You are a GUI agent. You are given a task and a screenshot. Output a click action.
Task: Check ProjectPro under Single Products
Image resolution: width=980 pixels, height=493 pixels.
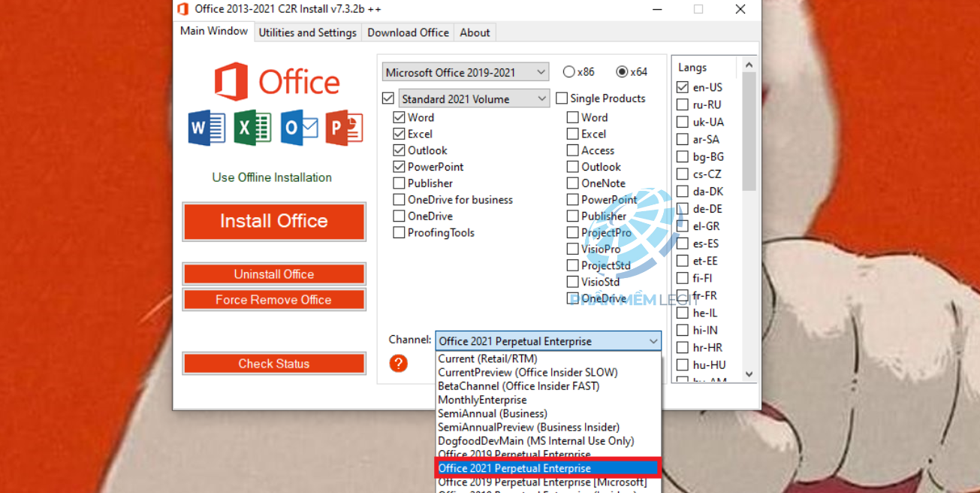[x=573, y=233]
